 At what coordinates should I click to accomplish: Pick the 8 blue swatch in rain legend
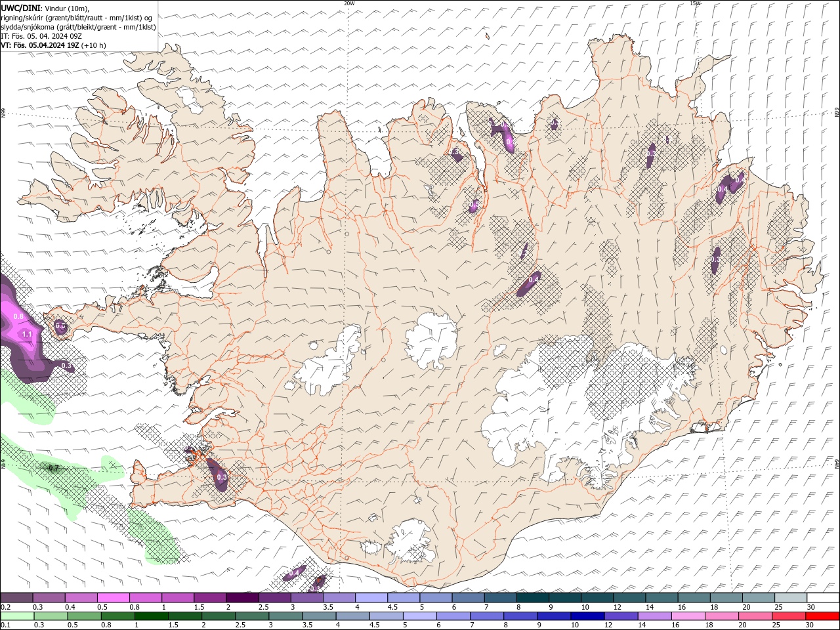tap(520, 616)
